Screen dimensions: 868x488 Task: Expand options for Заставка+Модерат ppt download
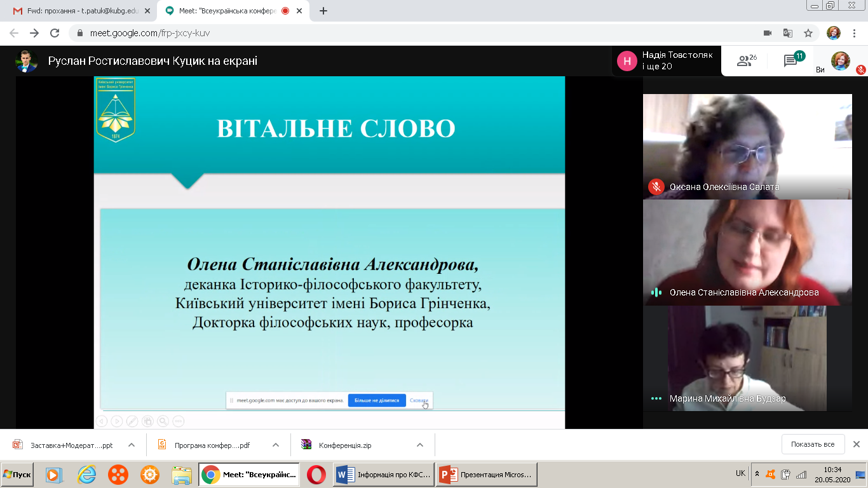(x=132, y=445)
